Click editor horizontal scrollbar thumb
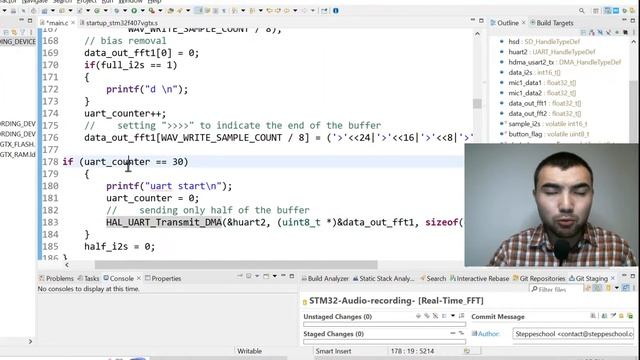Screen dimensions: 640x360 point(236,265)
